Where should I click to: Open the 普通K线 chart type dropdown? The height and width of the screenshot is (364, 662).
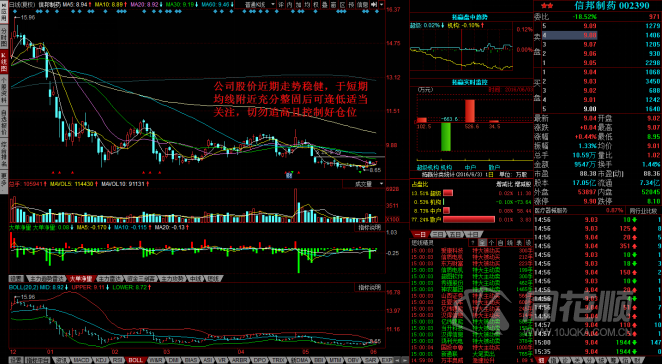click(259, 4)
